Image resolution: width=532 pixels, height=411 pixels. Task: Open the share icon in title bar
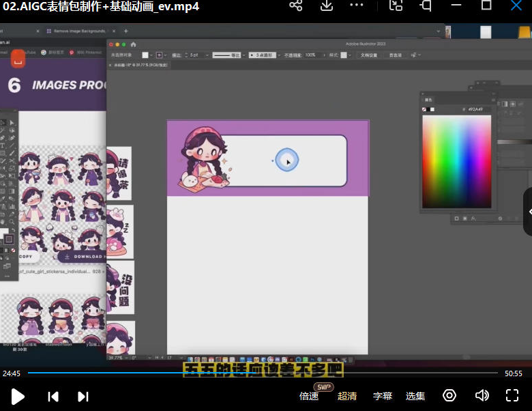click(295, 6)
